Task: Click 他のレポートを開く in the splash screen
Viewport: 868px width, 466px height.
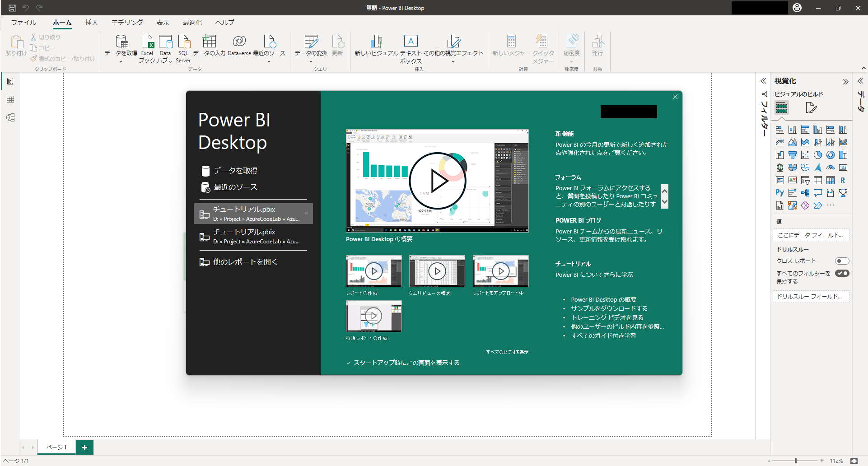Action: point(245,262)
